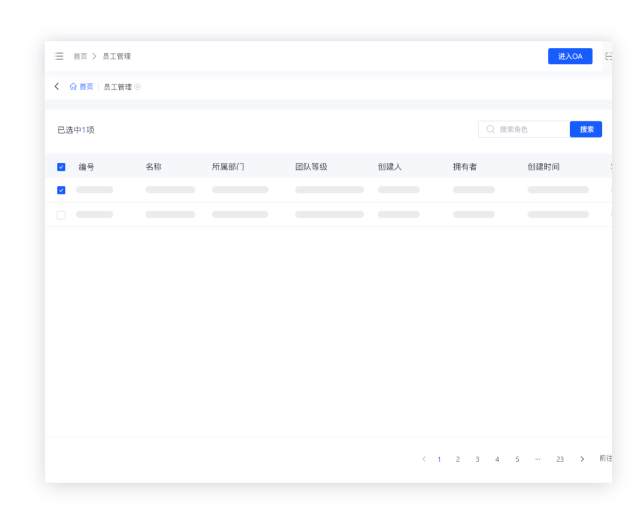
Task: Click the back arrow beside 首页 tab
Action: (x=57, y=87)
